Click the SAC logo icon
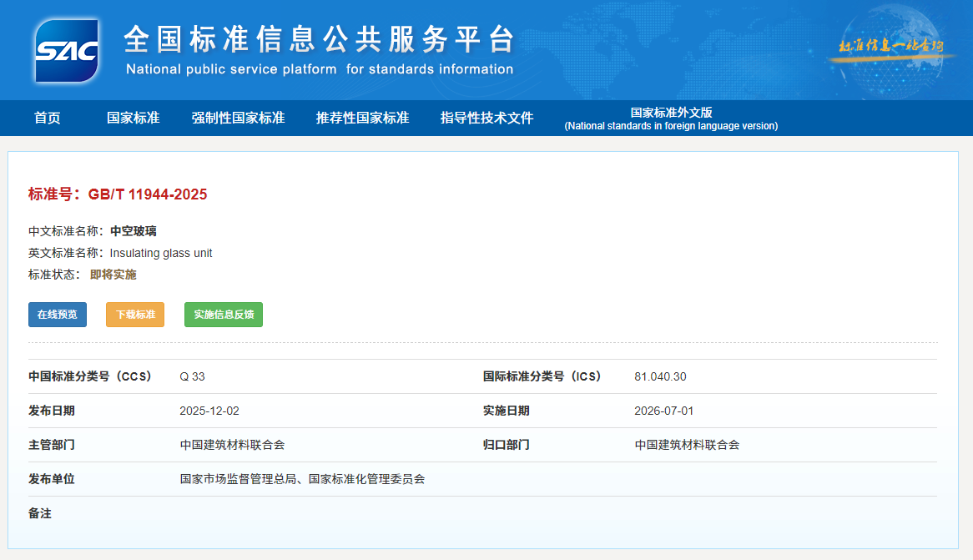 pyautogui.click(x=67, y=50)
